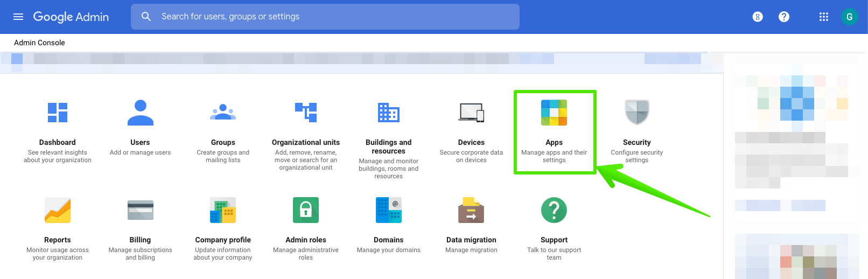Click 'See relevant insights about your organization'
Image resolution: width=868 pixels, height=279 pixels.
click(x=58, y=156)
